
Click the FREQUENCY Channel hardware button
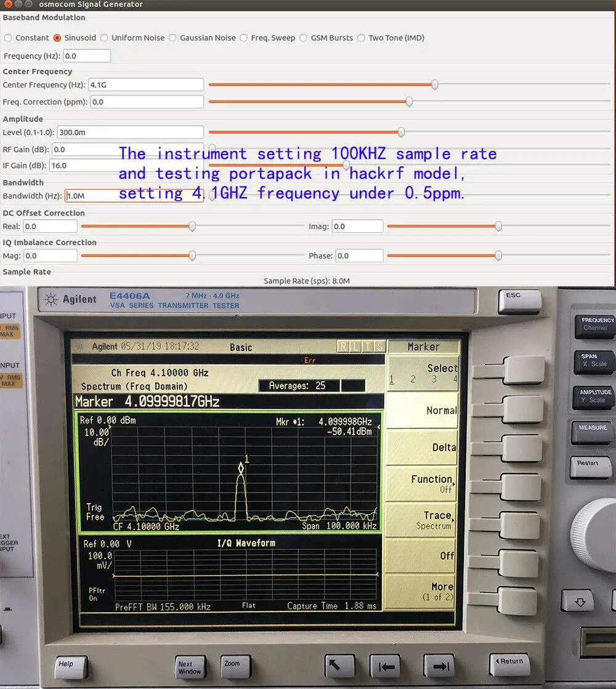point(596,326)
